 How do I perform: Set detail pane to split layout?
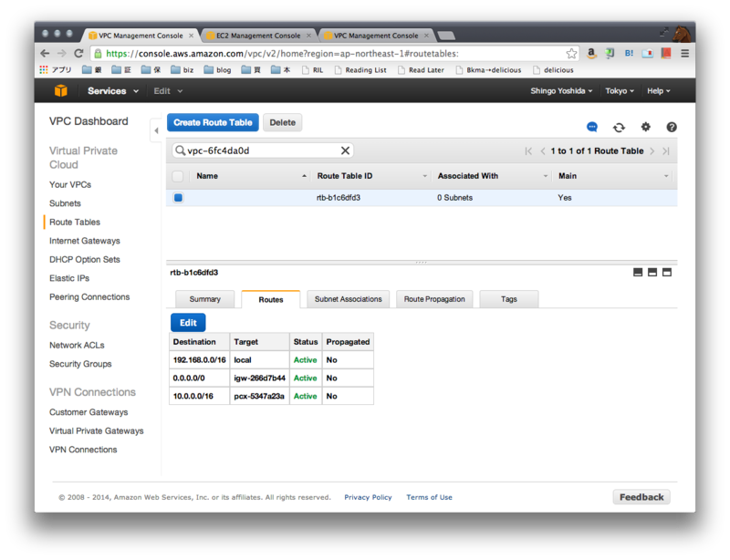652,273
